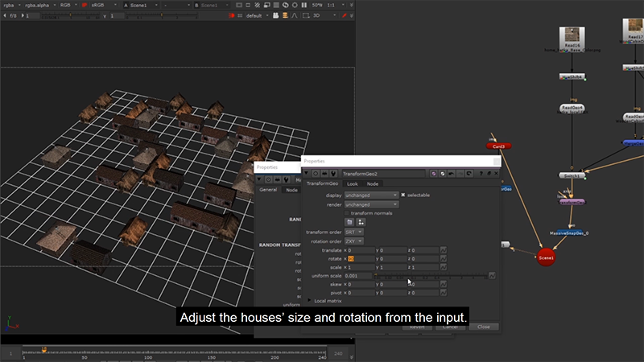This screenshot has height=362, width=644.
Task: Click the Switch1 node
Action: click(x=572, y=175)
